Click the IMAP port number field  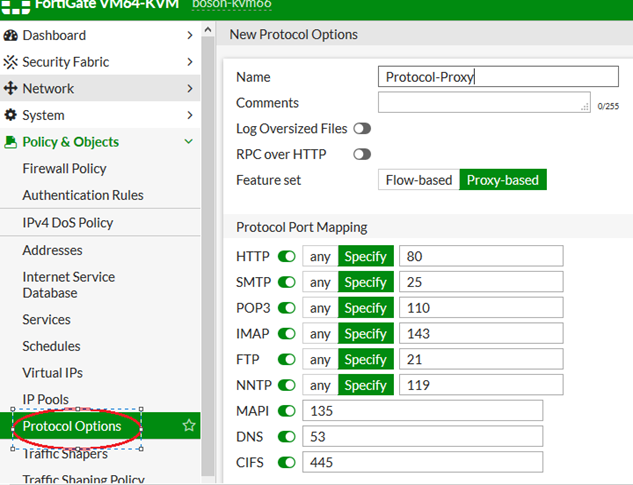(480, 334)
